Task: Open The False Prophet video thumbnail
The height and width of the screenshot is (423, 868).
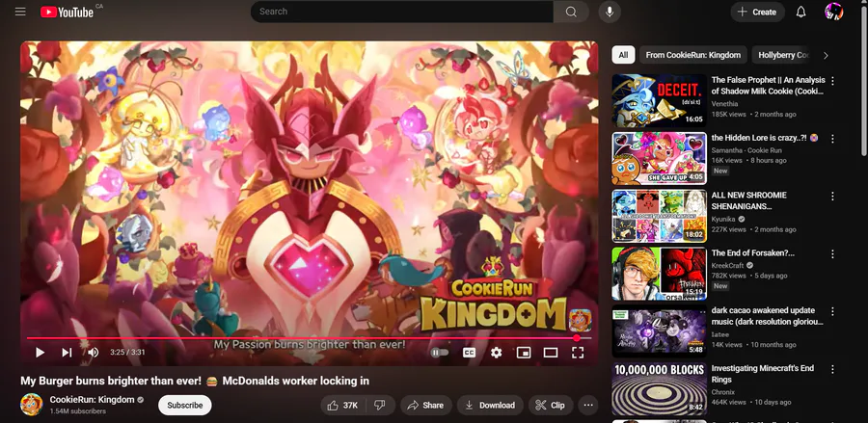Action: tap(660, 100)
